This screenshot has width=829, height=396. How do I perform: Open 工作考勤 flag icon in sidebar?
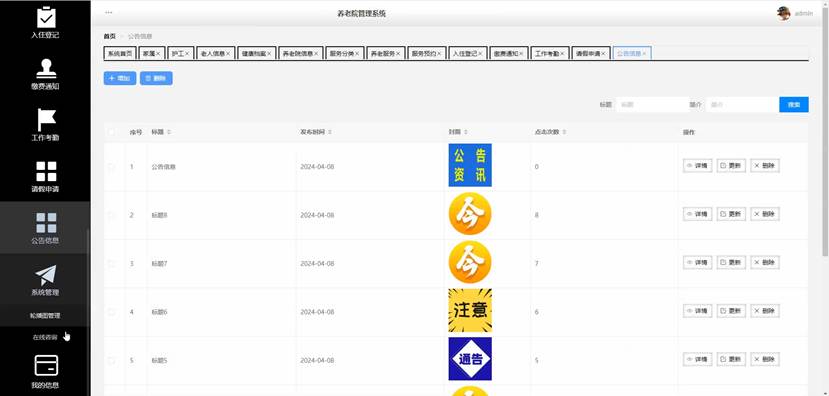(x=46, y=119)
